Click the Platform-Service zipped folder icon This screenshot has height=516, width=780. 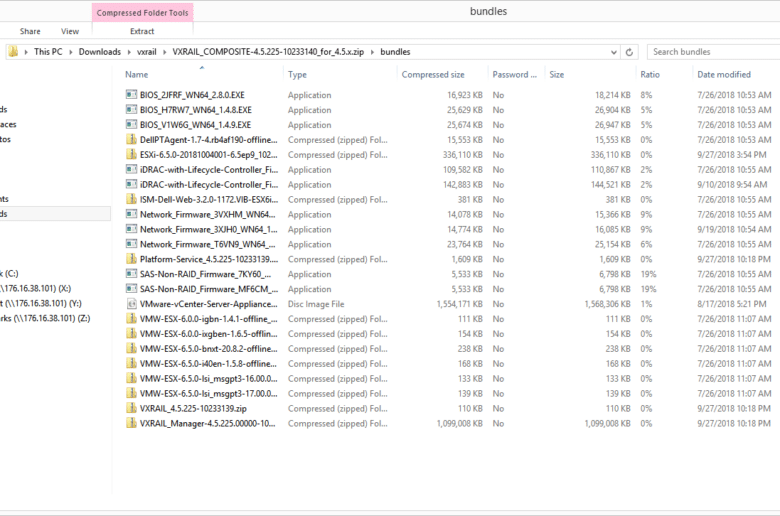131,259
